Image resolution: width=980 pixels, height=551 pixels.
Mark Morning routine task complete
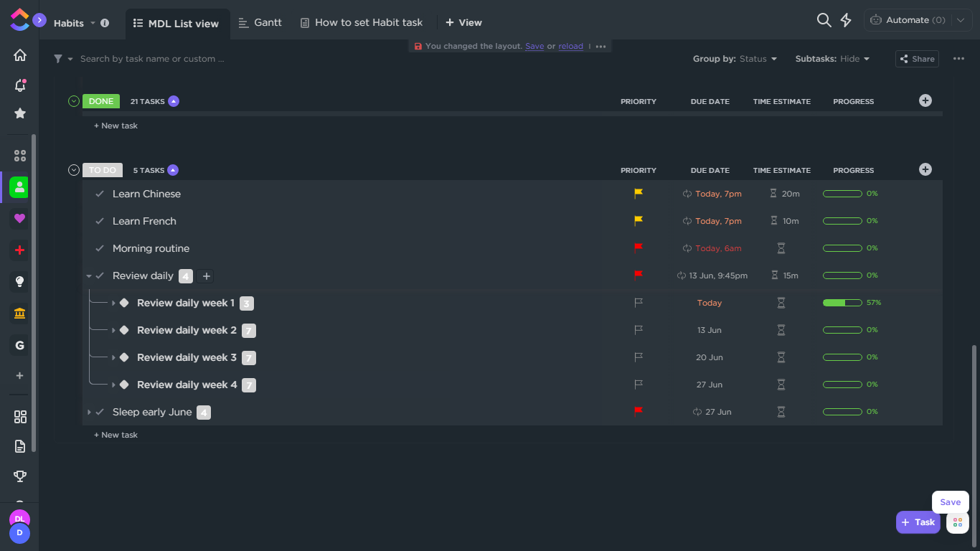100,248
